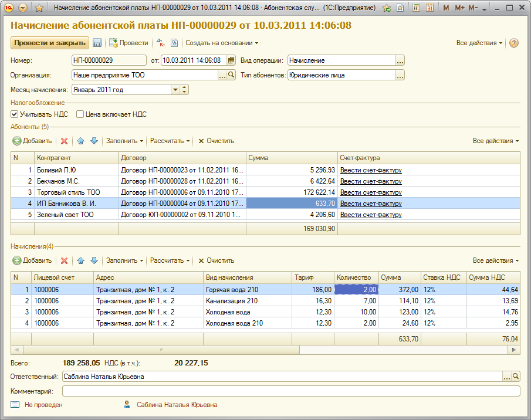The image size is (531, 420).
Task: Open calendar picker next to document date
Action: coord(231,60)
